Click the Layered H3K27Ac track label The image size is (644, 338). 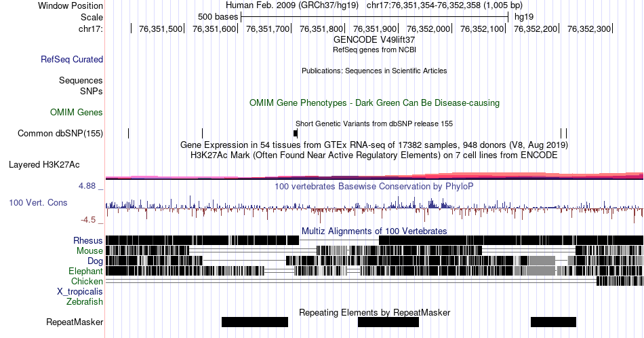pyautogui.click(x=44, y=164)
